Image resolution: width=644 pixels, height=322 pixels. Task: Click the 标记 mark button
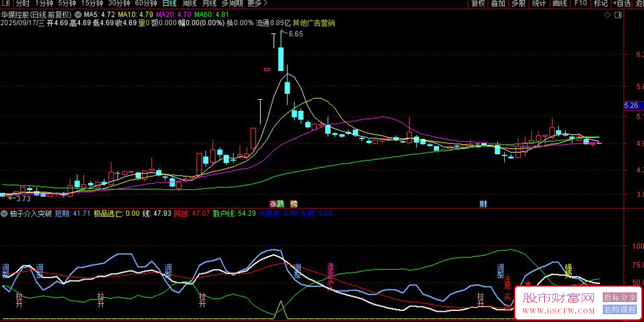[600, 4]
